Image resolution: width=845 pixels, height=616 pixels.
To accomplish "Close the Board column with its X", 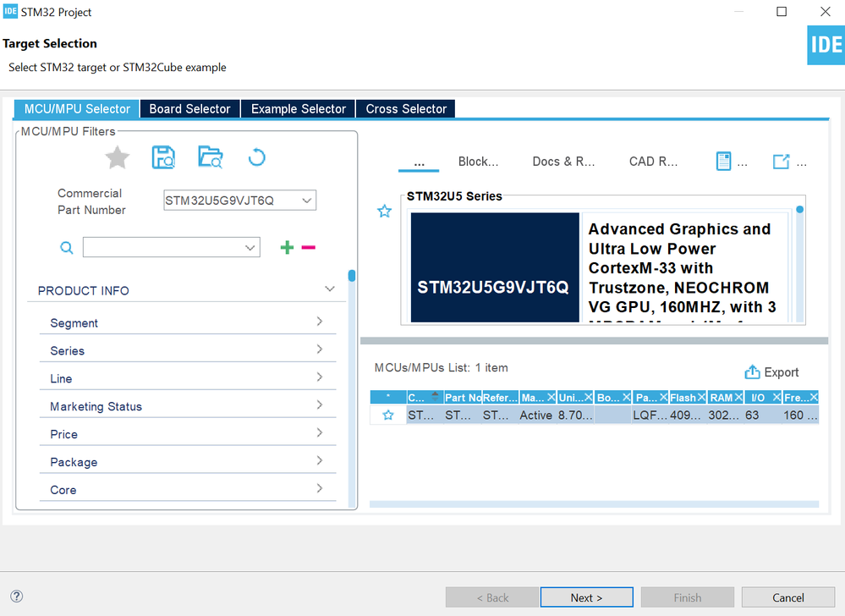I will 626,397.
